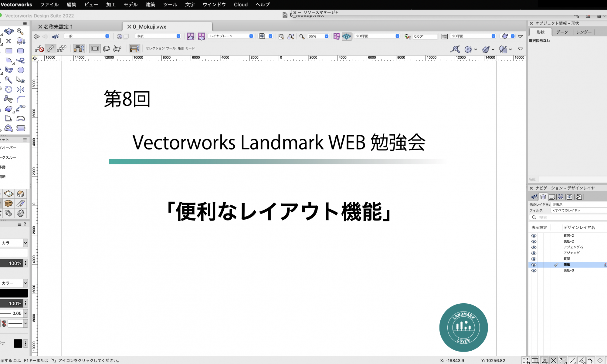Viewport: 607px width, 364px height.
Task: Open the Saved Views tab in Navigation palette
Action: 569,197
